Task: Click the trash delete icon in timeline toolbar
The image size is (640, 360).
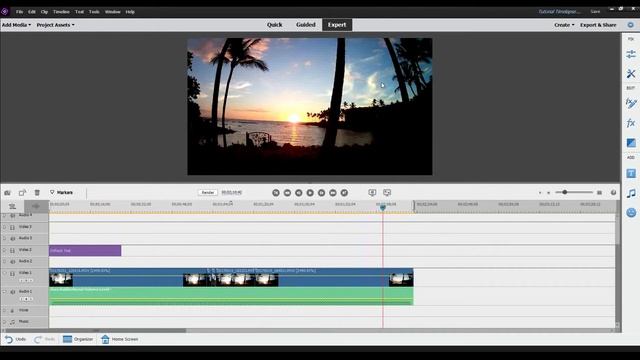Action: coord(37,193)
